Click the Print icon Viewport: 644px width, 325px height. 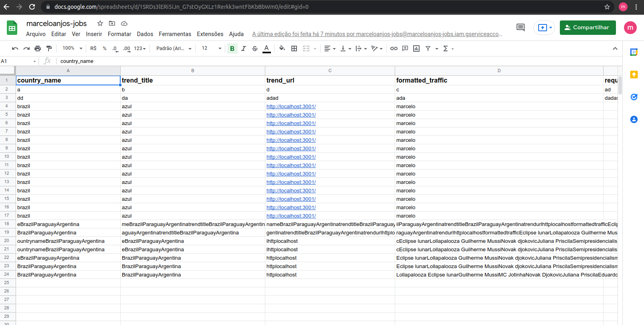(x=38, y=48)
